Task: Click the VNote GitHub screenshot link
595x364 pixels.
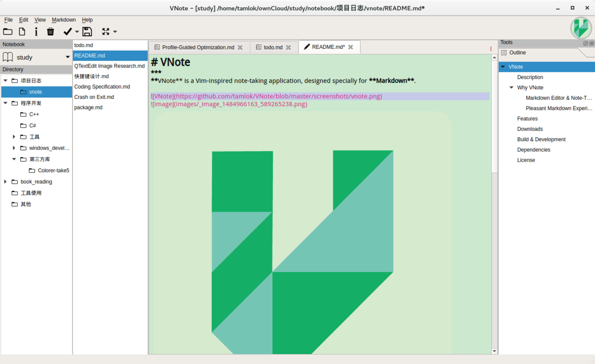Action: pos(266,96)
